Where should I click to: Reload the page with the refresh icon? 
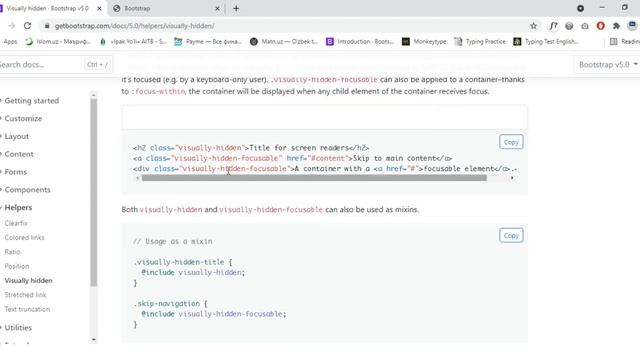pos(27,26)
